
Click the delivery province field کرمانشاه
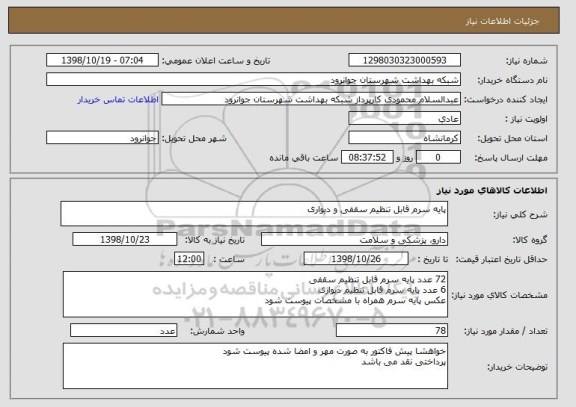(404, 138)
